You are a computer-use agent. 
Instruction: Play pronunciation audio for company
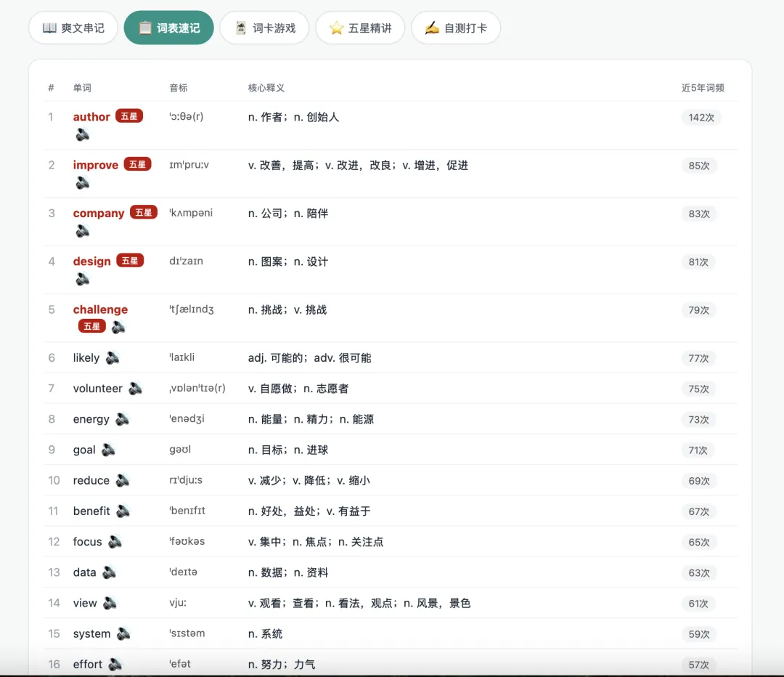coord(83,231)
